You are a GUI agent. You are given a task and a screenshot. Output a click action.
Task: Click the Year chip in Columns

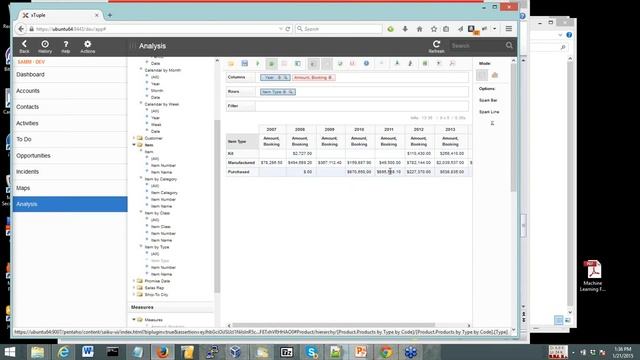pos(275,78)
